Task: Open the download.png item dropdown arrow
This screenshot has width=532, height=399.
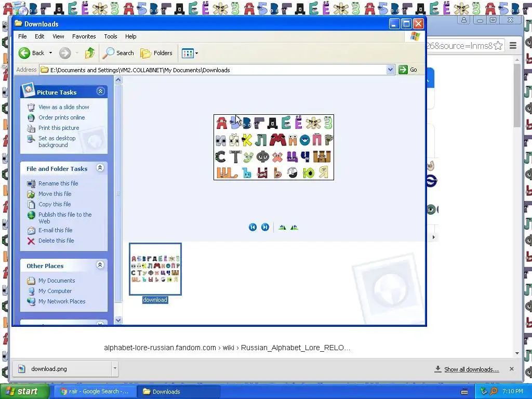Action: click(x=115, y=368)
